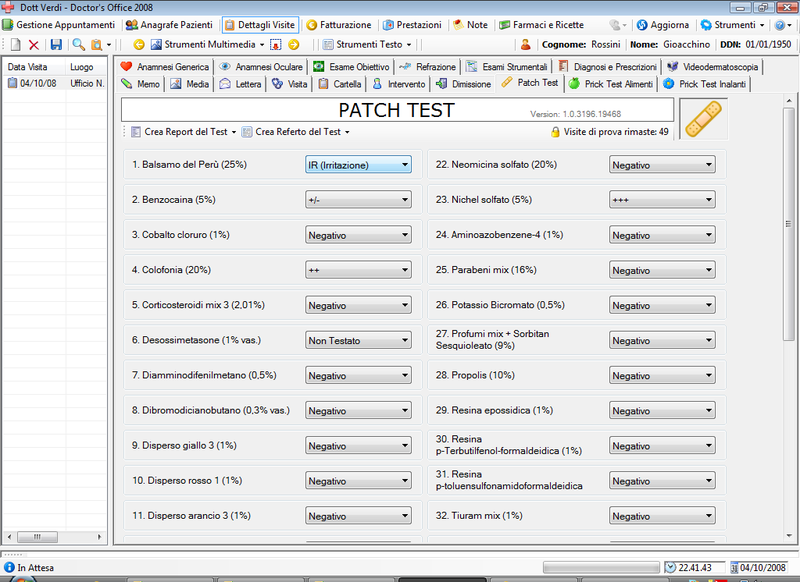The width and height of the screenshot is (800, 582).
Task: Open the Tiuram mix result dropdown
Action: 662,516
